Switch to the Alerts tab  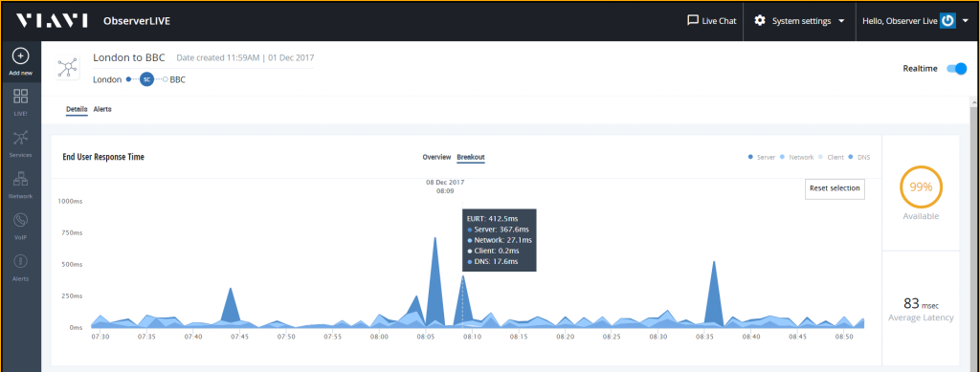(102, 109)
